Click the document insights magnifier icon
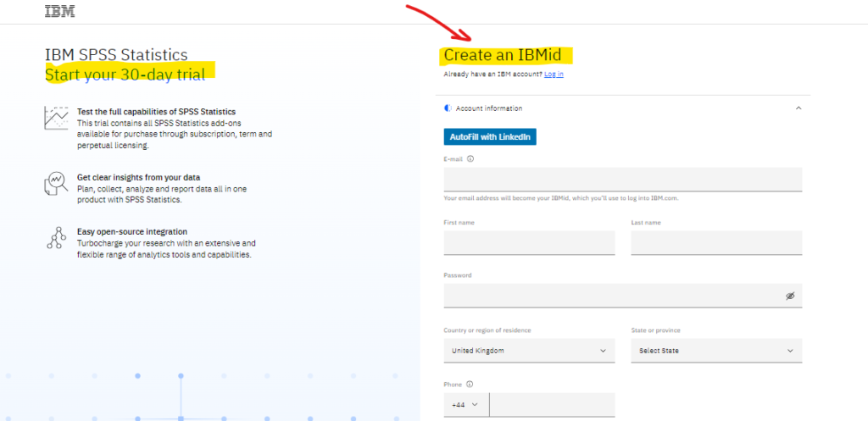 [x=56, y=182]
